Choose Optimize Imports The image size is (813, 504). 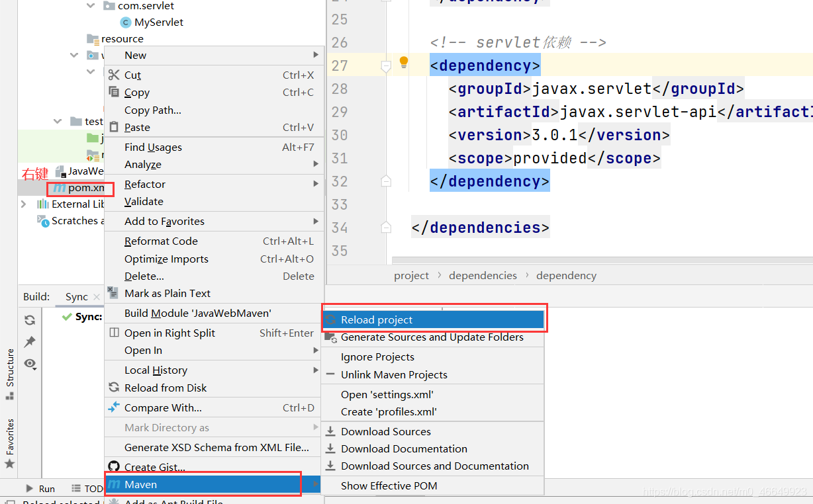tap(215, 259)
